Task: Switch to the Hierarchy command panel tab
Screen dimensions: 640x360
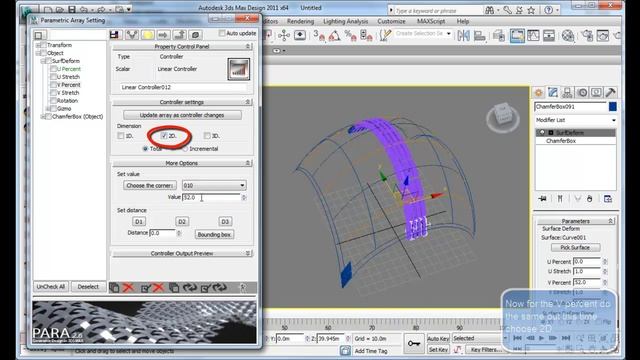Action: pos(567,93)
